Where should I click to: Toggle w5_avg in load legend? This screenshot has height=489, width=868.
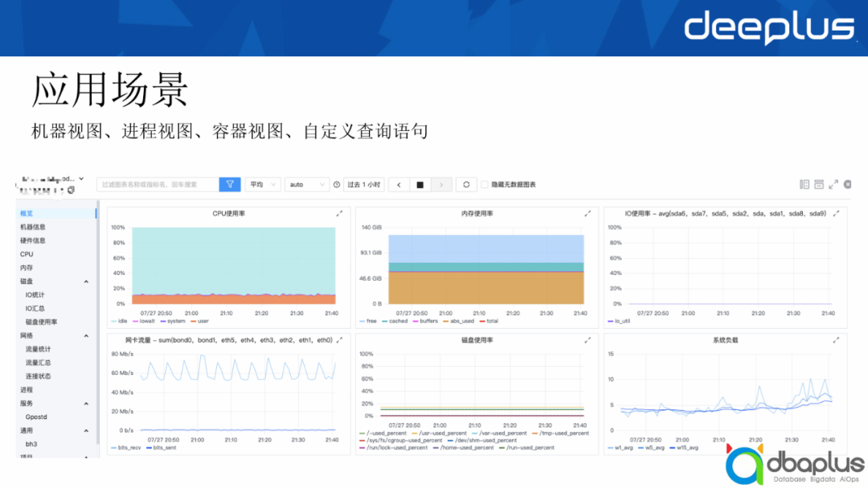[x=651, y=447]
